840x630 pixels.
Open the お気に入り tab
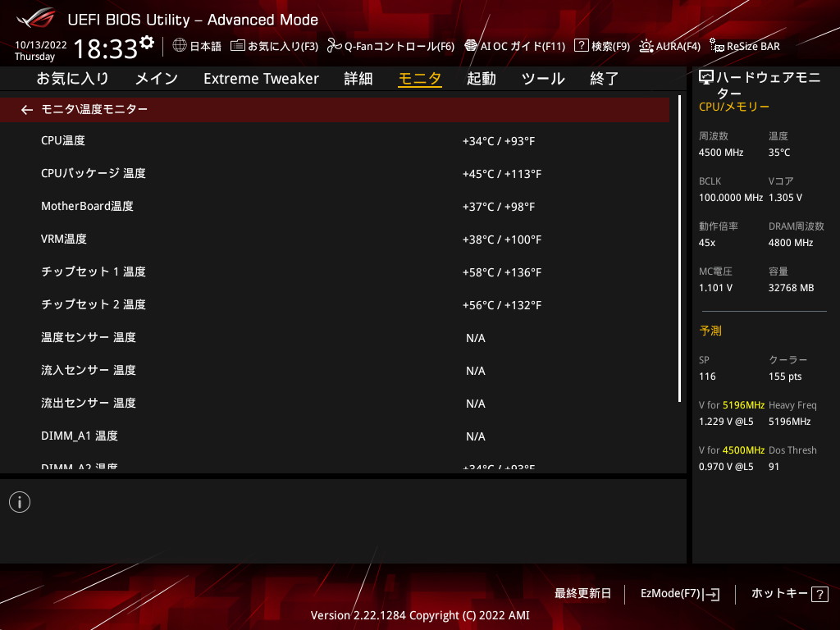pyautogui.click(x=72, y=79)
